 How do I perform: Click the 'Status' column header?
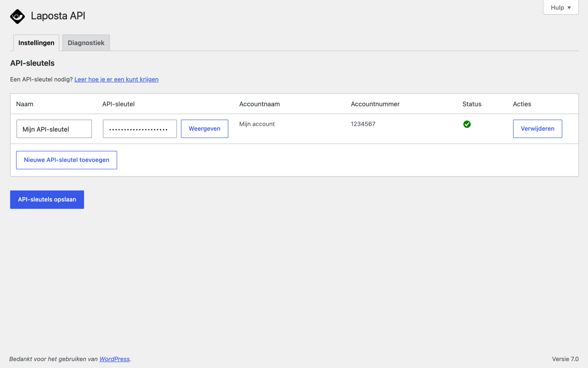[x=472, y=104]
